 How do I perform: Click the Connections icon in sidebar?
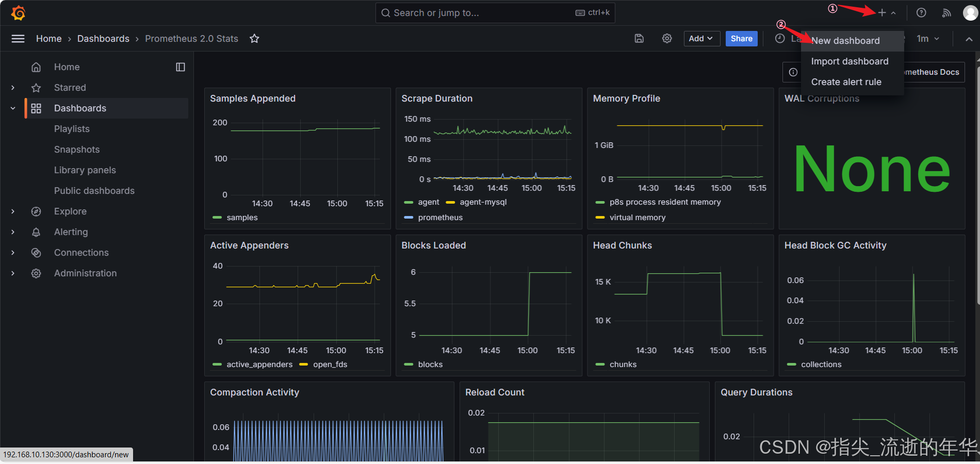(36, 253)
